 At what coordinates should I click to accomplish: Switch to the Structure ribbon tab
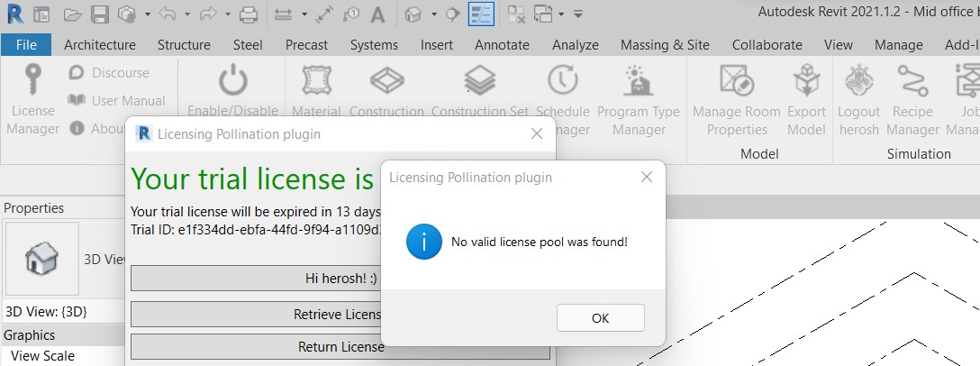tap(184, 45)
